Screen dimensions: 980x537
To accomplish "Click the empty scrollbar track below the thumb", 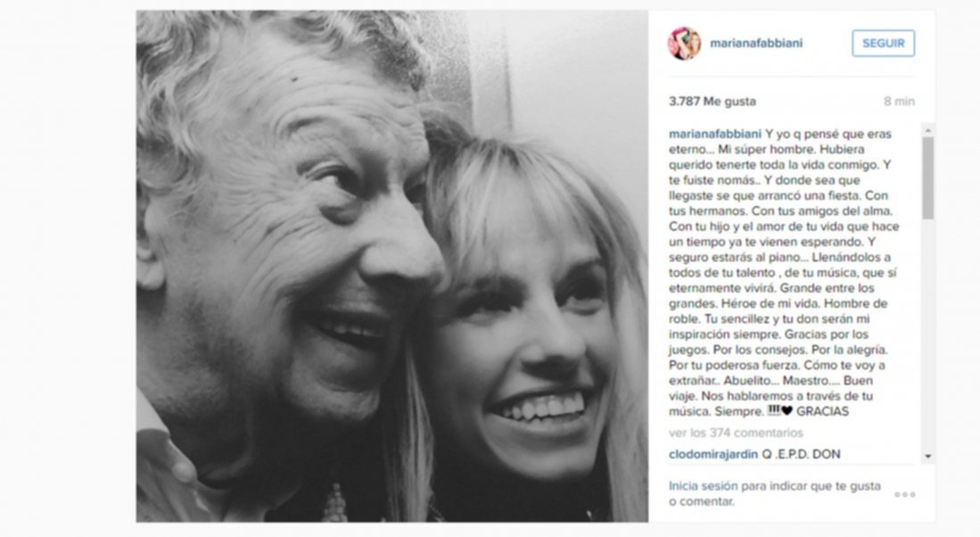I will [x=928, y=335].
